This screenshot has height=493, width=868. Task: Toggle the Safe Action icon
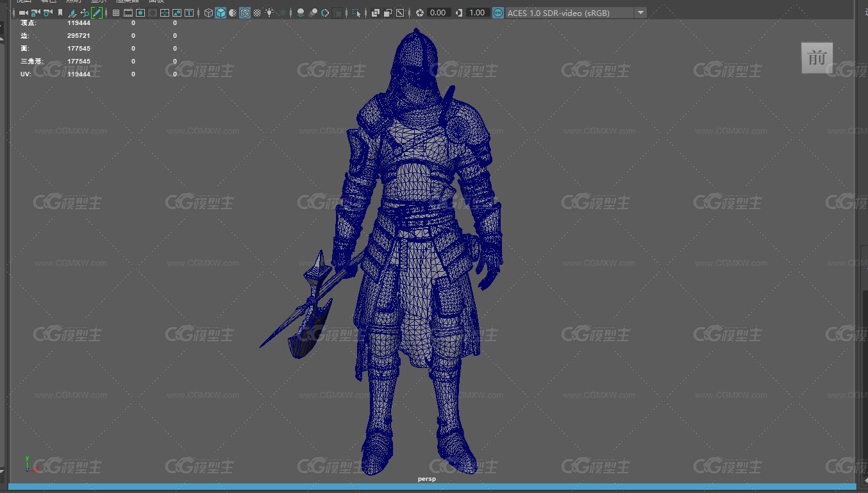click(177, 13)
